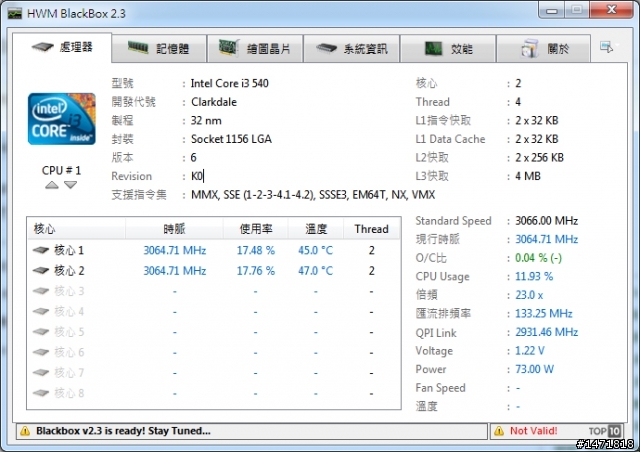Switch to the 處理器 processor tab

[62, 47]
